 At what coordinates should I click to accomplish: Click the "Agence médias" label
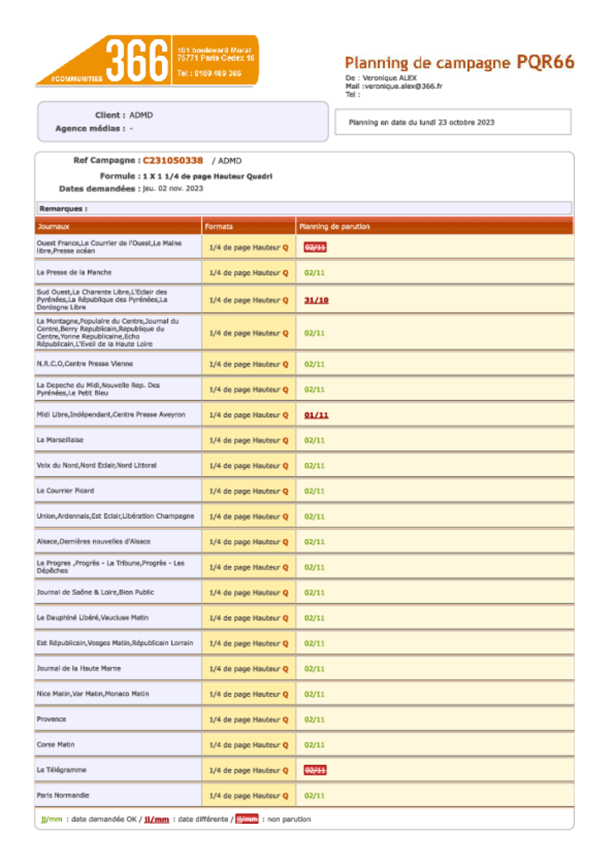pos(90,129)
